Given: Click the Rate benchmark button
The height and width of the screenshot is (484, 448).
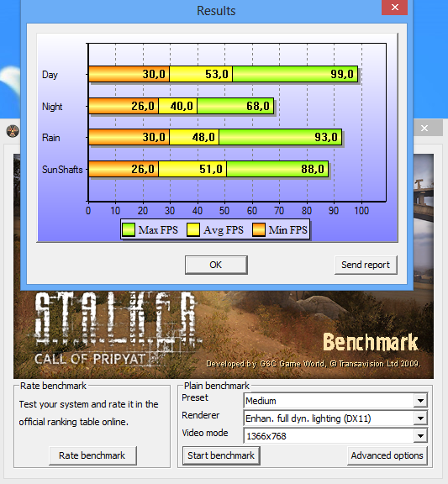Looking at the screenshot, I should pos(92,455).
